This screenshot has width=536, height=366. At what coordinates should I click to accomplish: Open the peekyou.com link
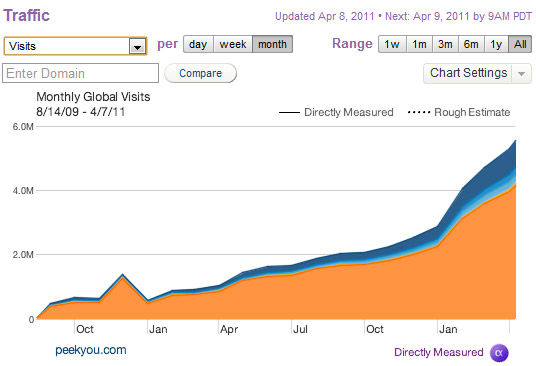pos(91,350)
